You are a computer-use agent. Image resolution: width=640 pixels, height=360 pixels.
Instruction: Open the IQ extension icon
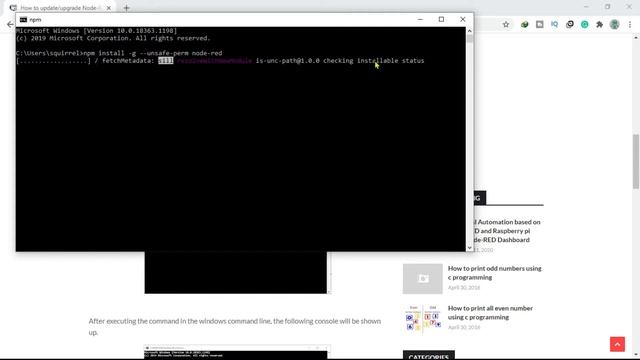pyautogui.click(x=554, y=24)
